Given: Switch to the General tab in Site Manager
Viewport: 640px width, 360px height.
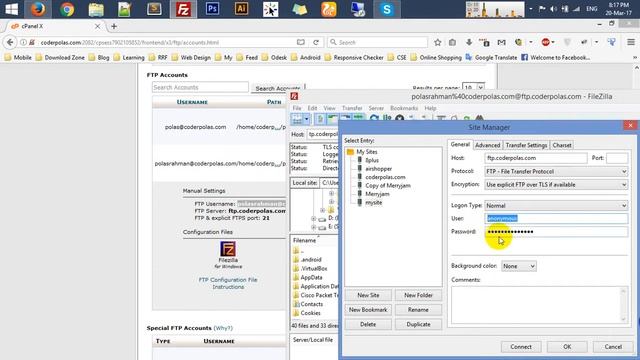Looking at the screenshot, I should point(460,144).
